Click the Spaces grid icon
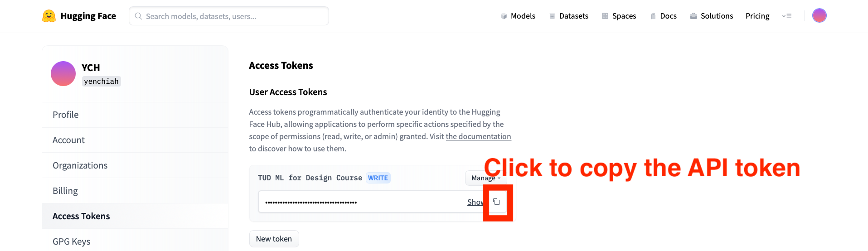This screenshot has height=251, width=868. pyautogui.click(x=605, y=16)
